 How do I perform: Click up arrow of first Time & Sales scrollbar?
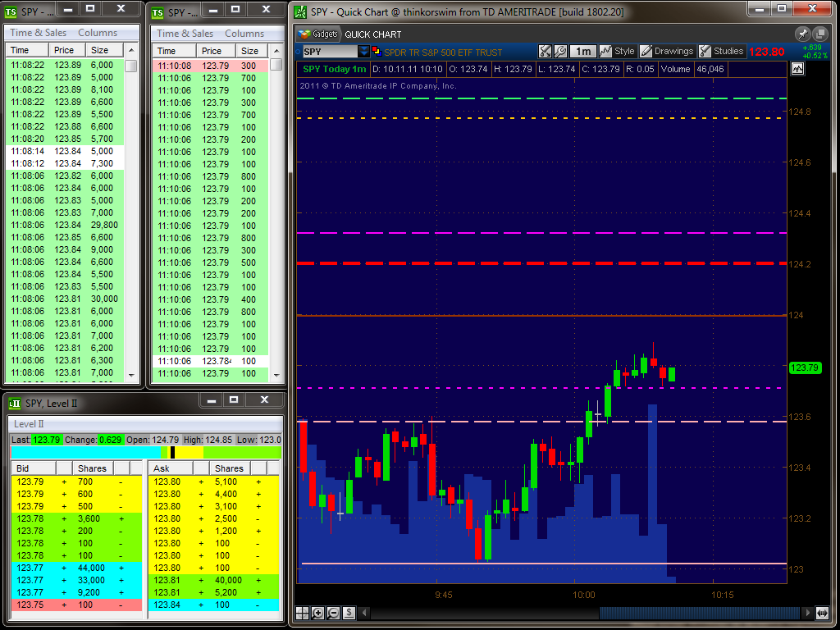[131, 50]
